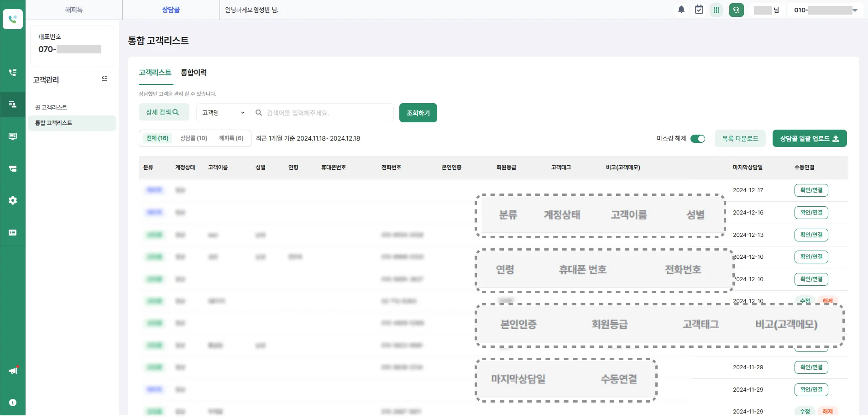Open the calendar check icon
This screenshot has width=868, height=419.
coord(699,10)
